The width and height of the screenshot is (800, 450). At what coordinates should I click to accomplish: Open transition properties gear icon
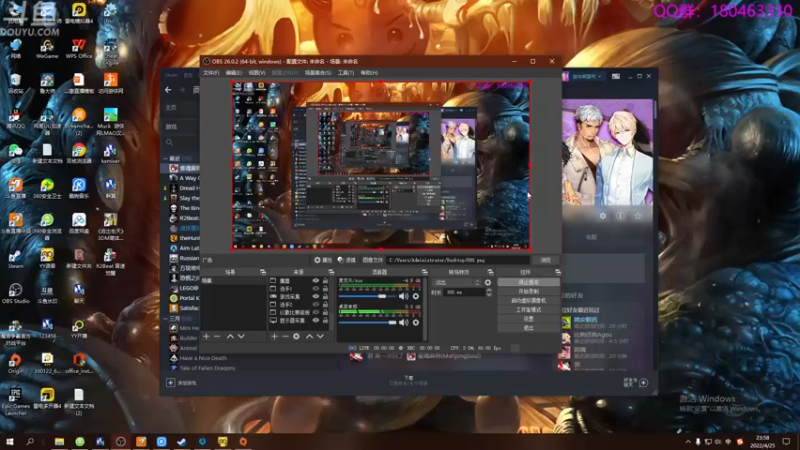pyautogui.click(x=488, y=282)
